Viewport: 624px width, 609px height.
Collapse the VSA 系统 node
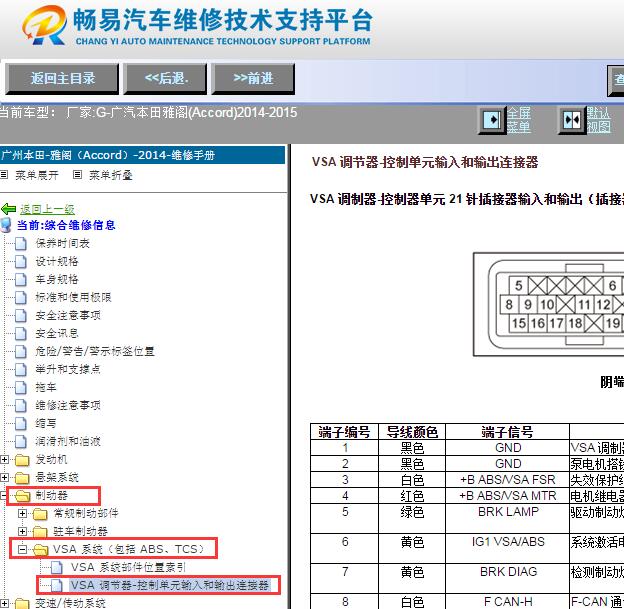coord(23,549)
